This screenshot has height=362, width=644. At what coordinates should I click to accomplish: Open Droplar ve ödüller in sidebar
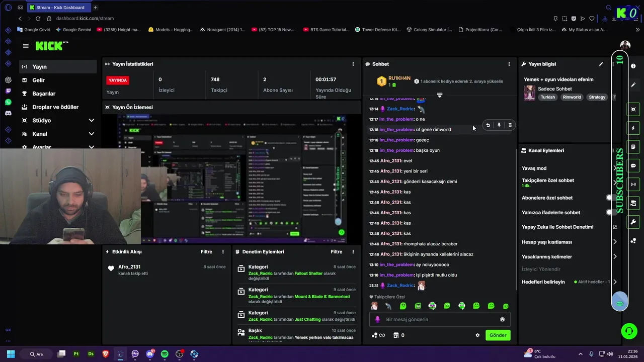(x=58, y=107)
